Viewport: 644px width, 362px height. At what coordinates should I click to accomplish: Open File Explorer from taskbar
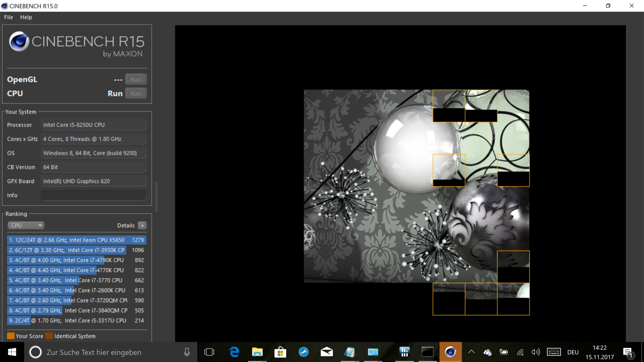point(257,352)
